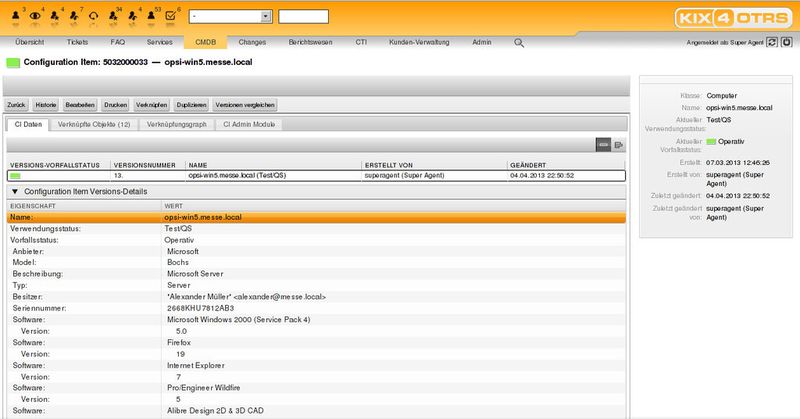The width and height of the screenshot is (800, 419).
Task: Click the Microsoft Server description value
Action: pos(195,274)
